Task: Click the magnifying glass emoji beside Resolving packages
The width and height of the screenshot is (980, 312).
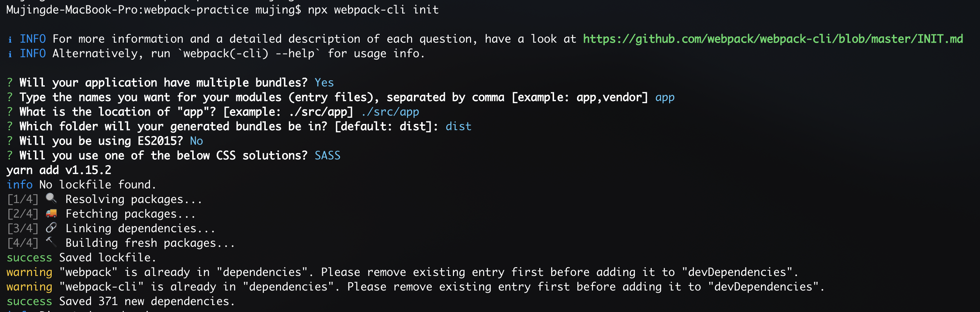Action: (51, 199)
